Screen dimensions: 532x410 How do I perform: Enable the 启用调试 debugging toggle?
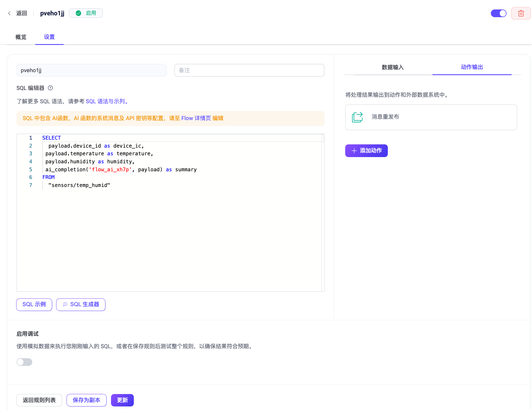click(x=24, y=362)
